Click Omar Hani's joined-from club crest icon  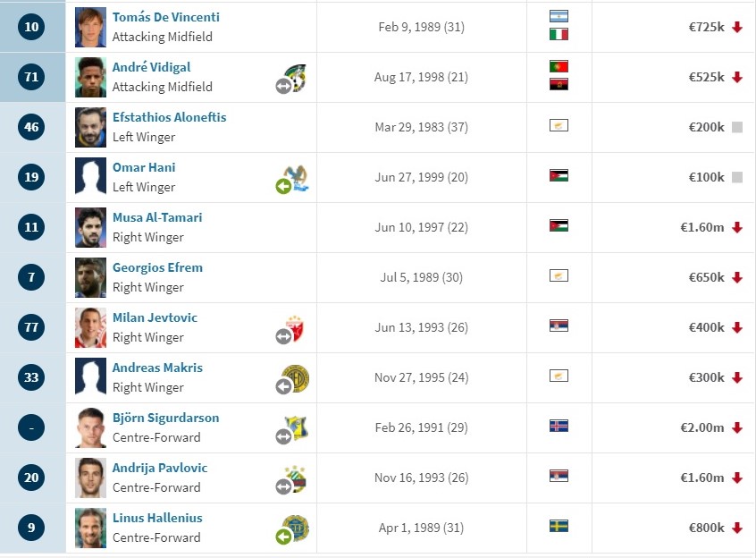click(292, 179)
